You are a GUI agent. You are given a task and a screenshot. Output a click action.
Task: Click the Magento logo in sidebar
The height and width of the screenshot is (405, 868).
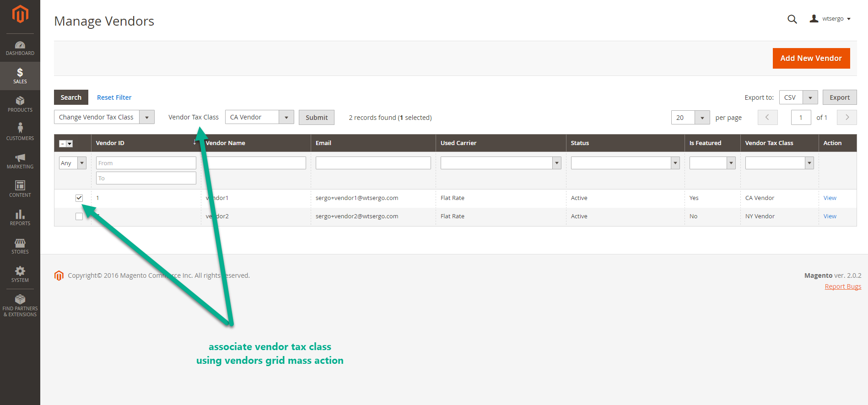(20, 14)
